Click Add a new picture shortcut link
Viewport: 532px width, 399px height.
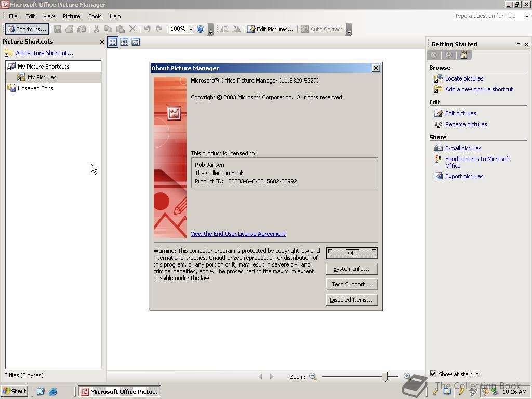(x=479, y=89)
